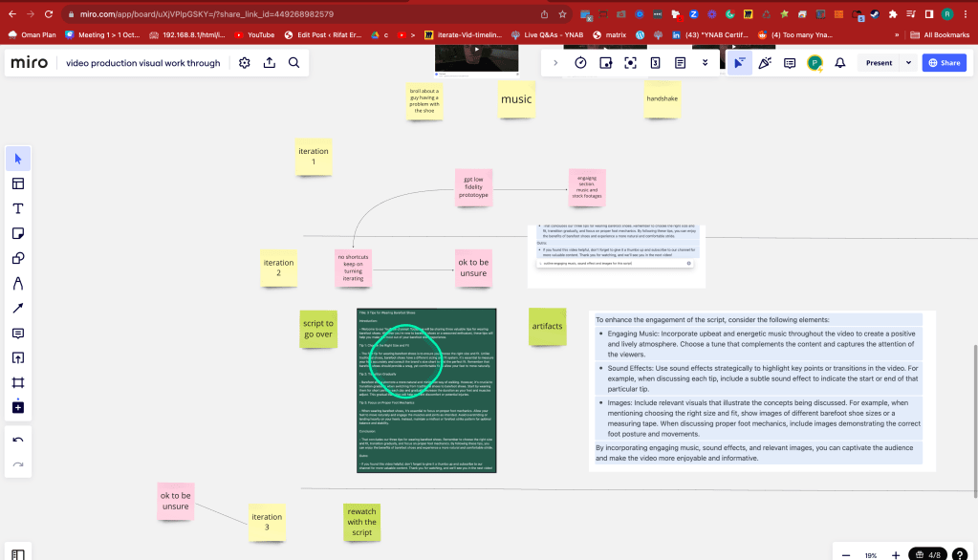978x560 pixels.
Task: Open the Live Q&As - YNAB bookmark
Action: (547, 35)
